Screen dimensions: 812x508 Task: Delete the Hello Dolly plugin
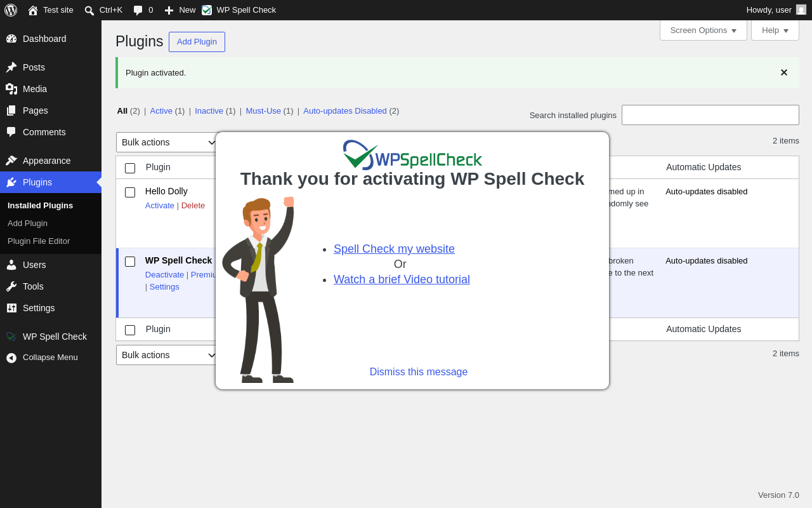tap(193, 205)
